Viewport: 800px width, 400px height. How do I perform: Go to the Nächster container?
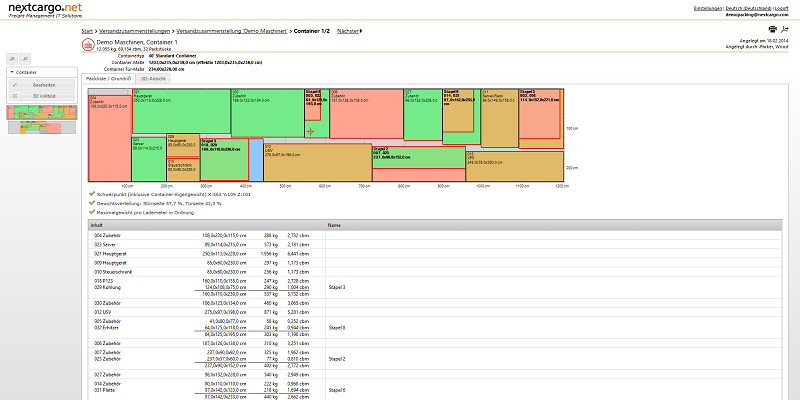click(349, 31)
